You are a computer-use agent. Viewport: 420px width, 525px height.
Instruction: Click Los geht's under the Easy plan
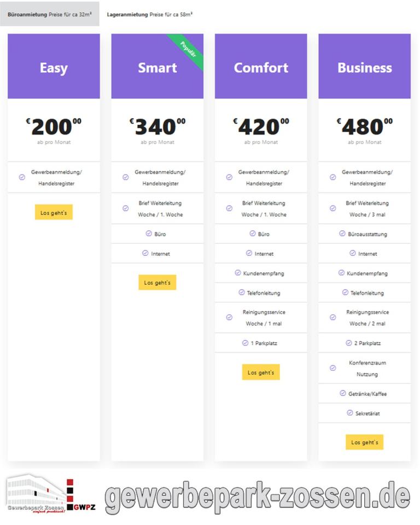click(54, 212)
